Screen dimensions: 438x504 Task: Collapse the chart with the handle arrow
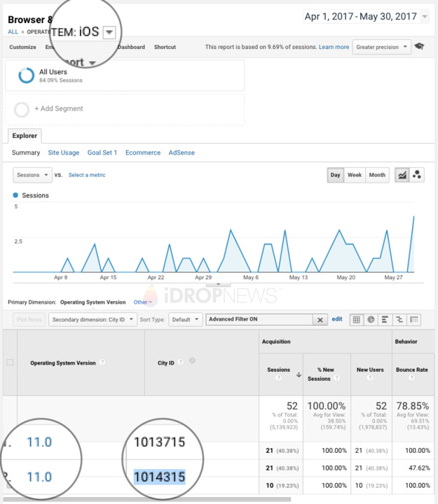218,284
